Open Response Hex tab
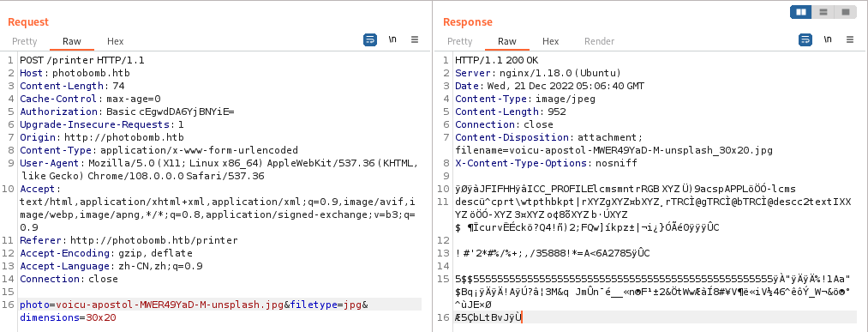The height and width of the screenshot is (332, 868). [551, 41]
